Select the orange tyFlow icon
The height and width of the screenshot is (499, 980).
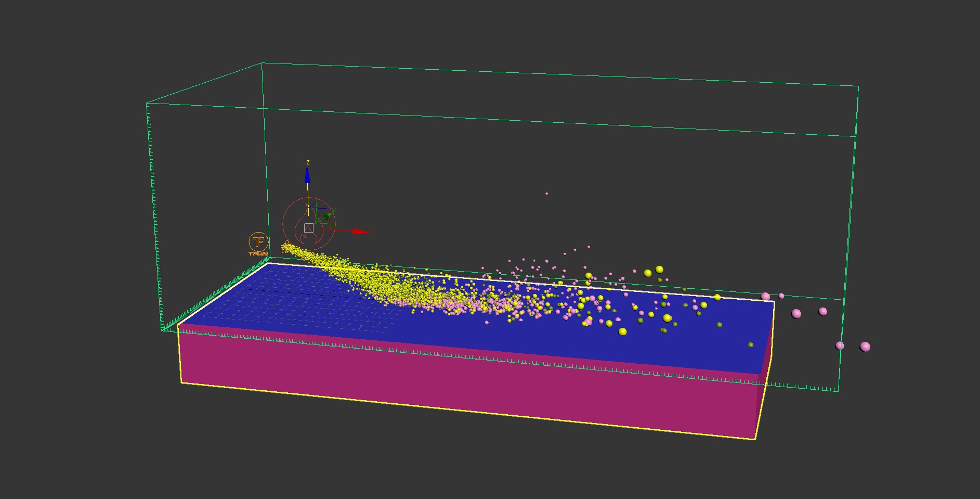click(258, 242)
